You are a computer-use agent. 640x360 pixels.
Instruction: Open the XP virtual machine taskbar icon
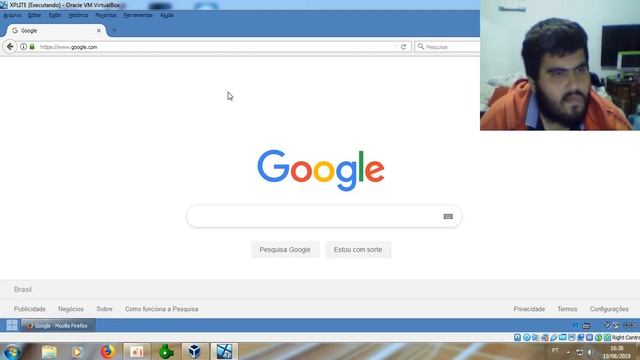(x=224, y=351)
